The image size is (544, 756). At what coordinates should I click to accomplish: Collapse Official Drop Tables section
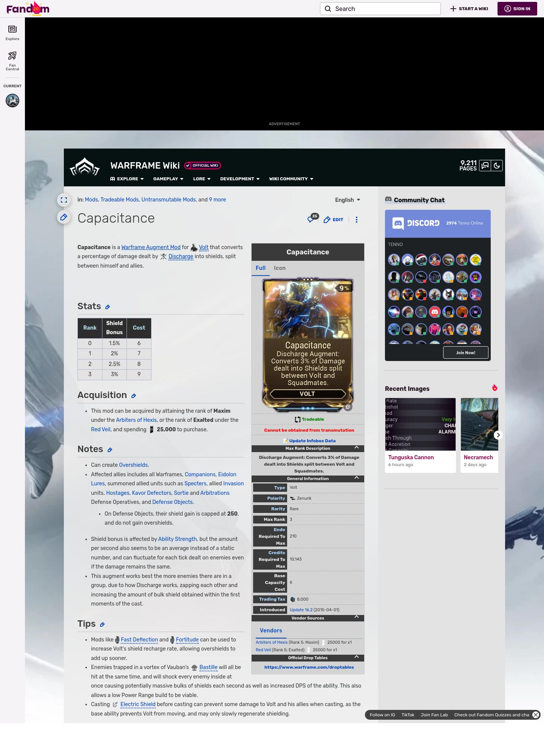tap(356, 657)
